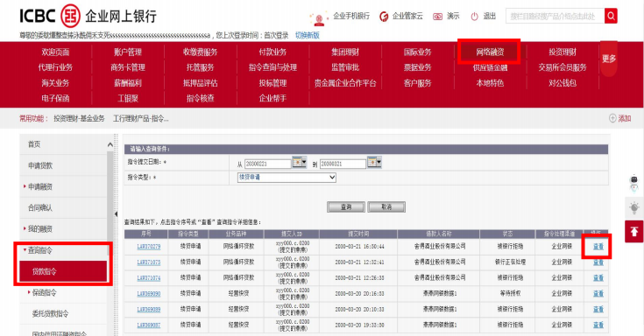Click the 切换新版 link

[x=308, y=35]
